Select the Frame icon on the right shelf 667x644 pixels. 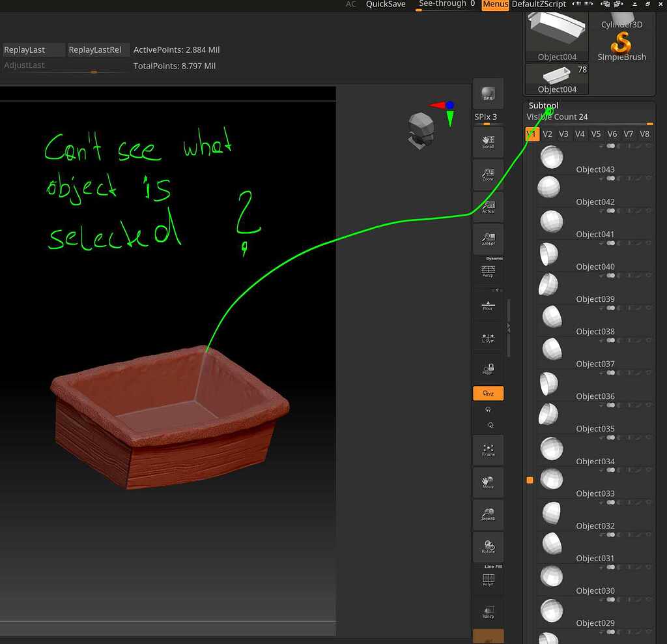(x=488, y=450)
